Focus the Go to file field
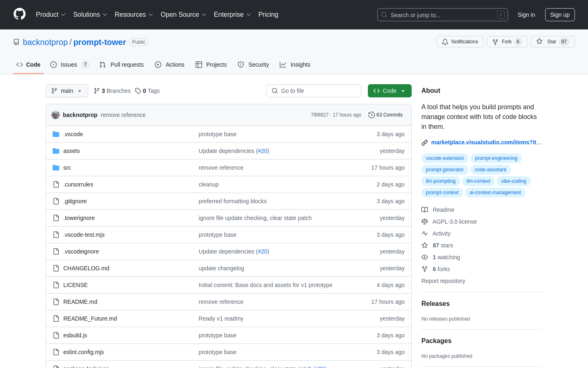The image size is (588, 368). [314, 91]
